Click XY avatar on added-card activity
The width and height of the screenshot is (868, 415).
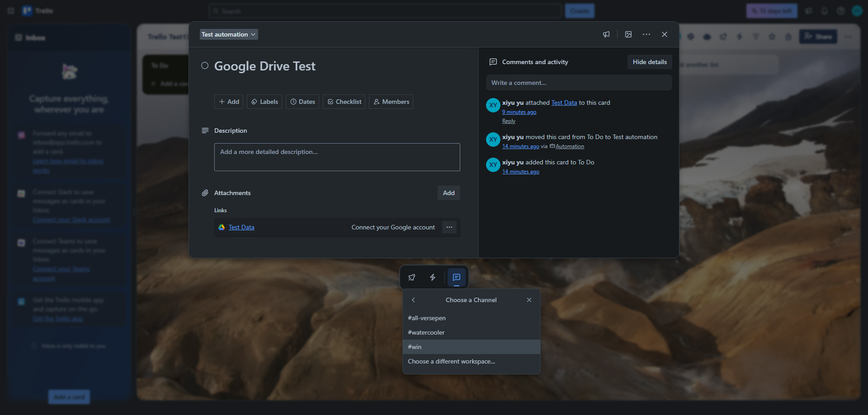click(x=493, y=165)
